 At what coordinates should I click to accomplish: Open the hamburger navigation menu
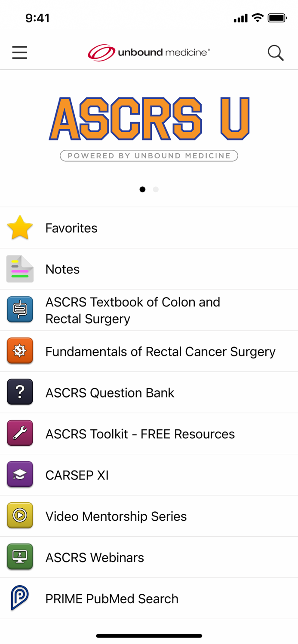click(19, 52)
